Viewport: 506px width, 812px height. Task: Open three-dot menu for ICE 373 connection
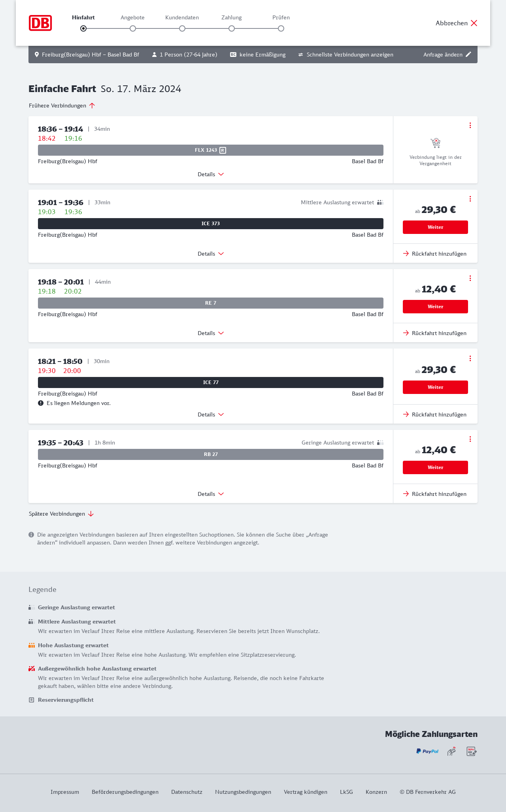[x=470, y=199]
